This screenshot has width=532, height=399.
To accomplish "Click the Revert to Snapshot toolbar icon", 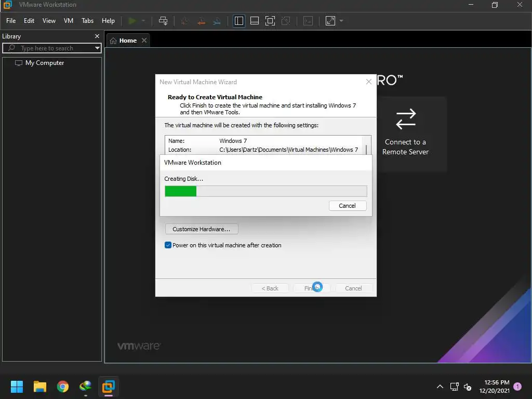I will click(201, 21).
